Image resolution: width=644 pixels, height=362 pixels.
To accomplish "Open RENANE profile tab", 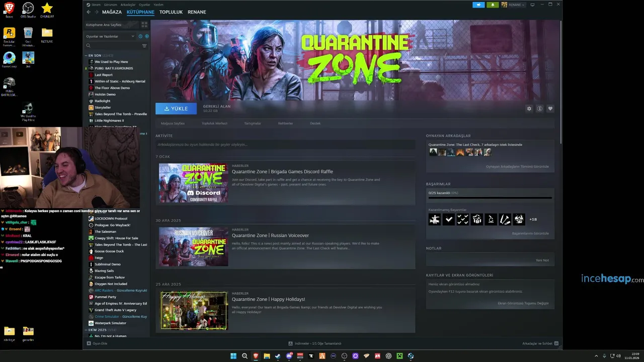I will point(197,12).
